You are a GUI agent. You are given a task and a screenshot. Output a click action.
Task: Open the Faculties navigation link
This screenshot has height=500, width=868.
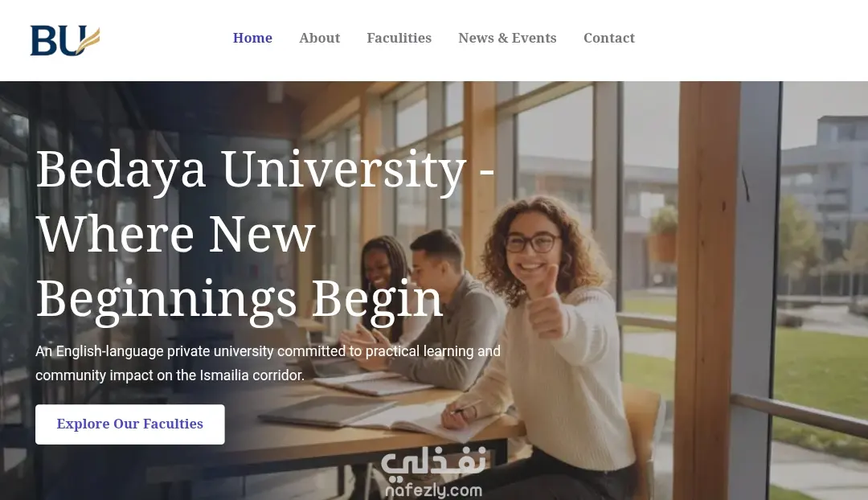pyautogui.click(x=399, y=38)
